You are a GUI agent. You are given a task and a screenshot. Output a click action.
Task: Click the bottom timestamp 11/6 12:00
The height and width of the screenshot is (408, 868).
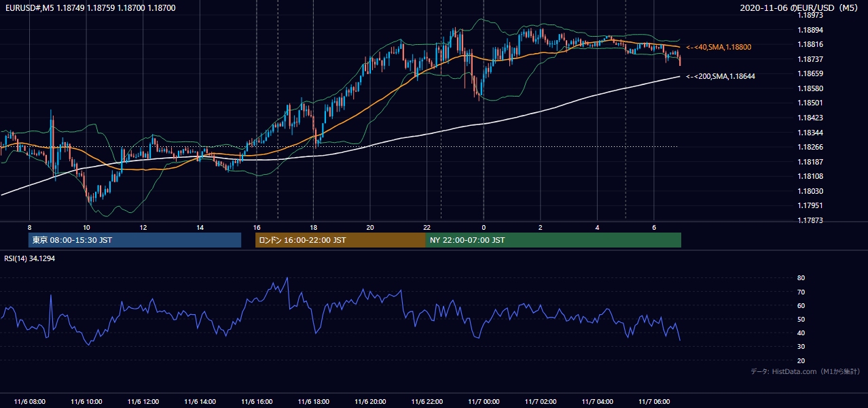[x=143, y=402]
